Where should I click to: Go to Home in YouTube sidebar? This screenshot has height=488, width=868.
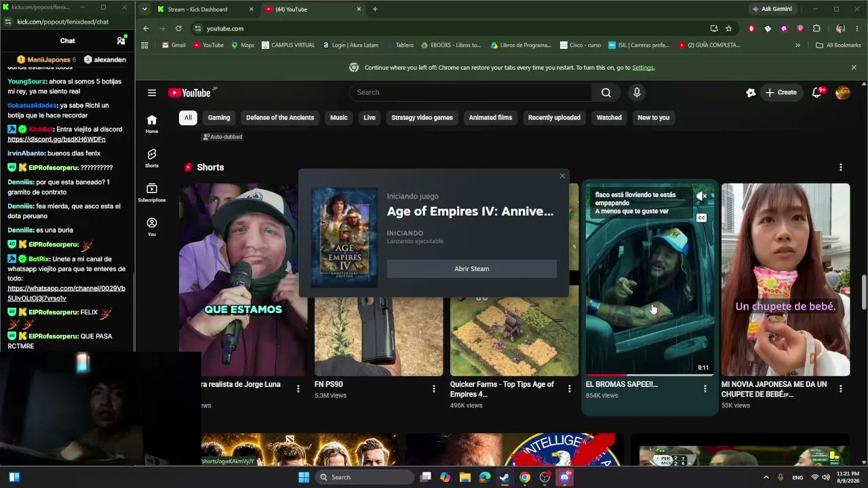pyautogui.click(x=152, y=123)
